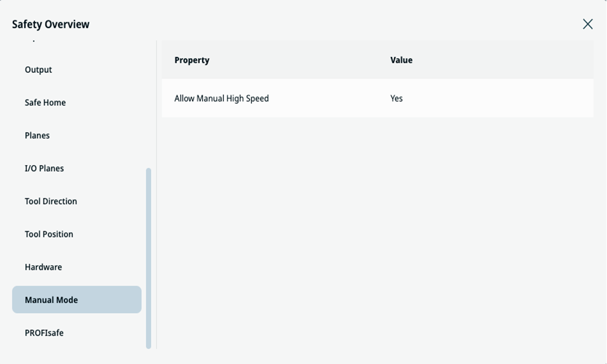Click scrollbar track above the thumb
607x364 pixels.
pyautogui.click(x=148, y=104)
